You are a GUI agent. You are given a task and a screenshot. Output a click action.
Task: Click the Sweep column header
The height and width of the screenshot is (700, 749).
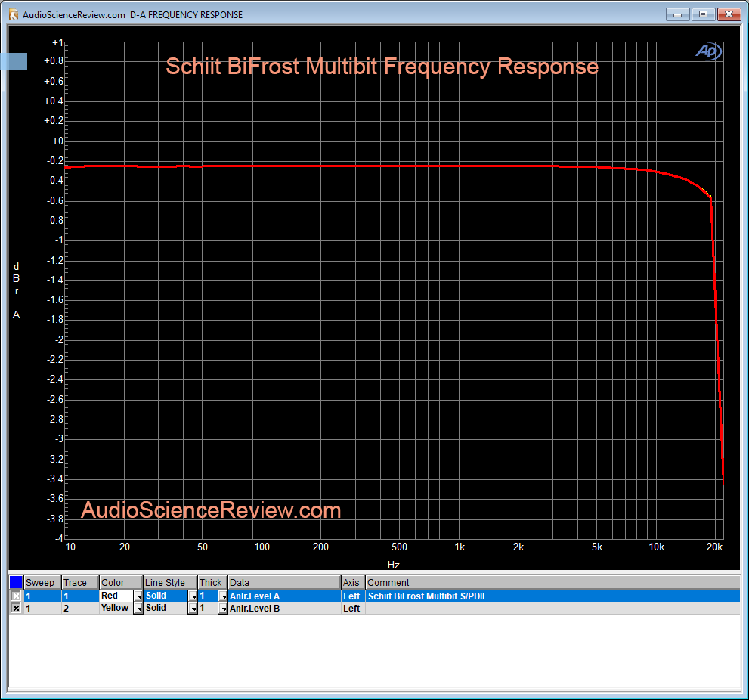click(x=42, y=582)
